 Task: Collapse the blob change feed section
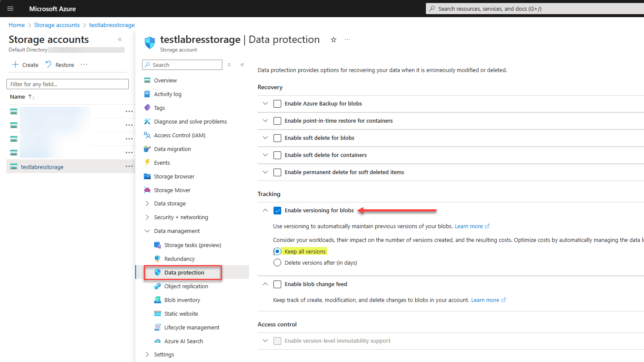(x=265, y=284)
